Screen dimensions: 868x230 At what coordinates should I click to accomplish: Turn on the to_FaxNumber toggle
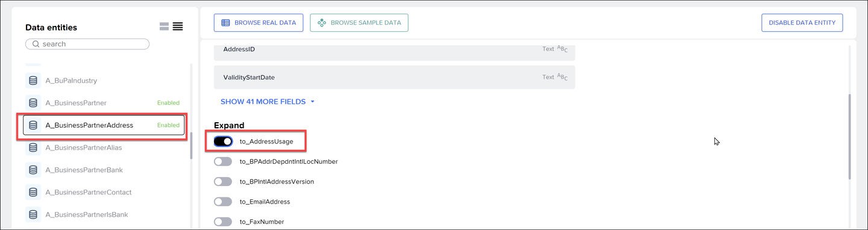[223, 222]
